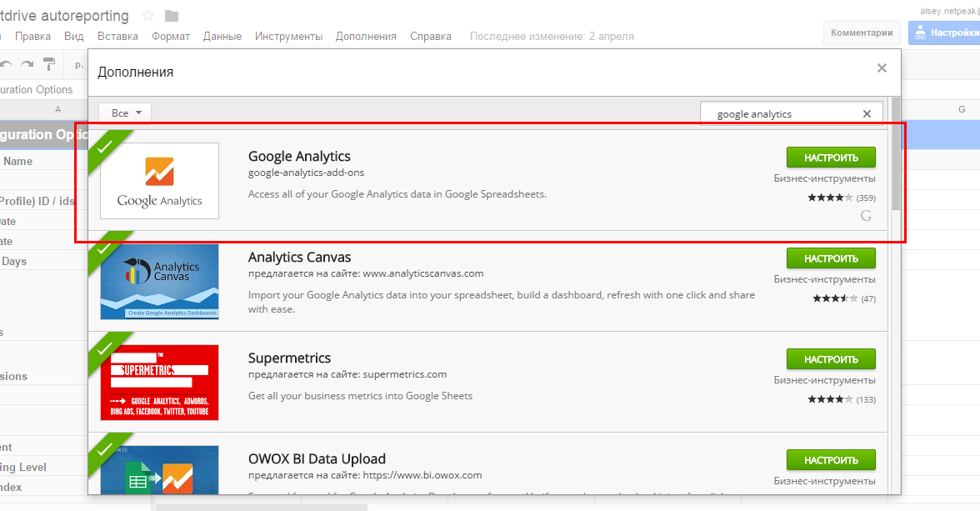The height and width of the screenshot is (511, 980).
Task: Select column G header in spreadsheet
Action: pos(962,109)
